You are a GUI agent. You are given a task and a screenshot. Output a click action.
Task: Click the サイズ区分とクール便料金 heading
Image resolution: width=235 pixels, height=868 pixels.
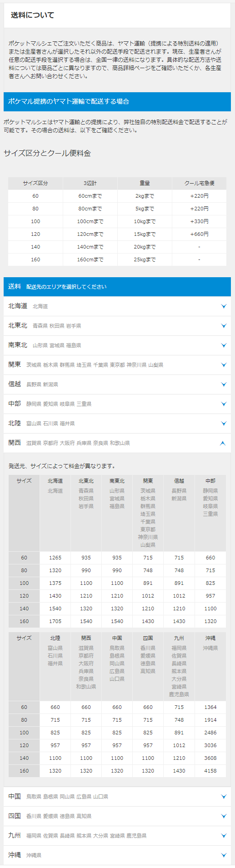coord(47,153)
